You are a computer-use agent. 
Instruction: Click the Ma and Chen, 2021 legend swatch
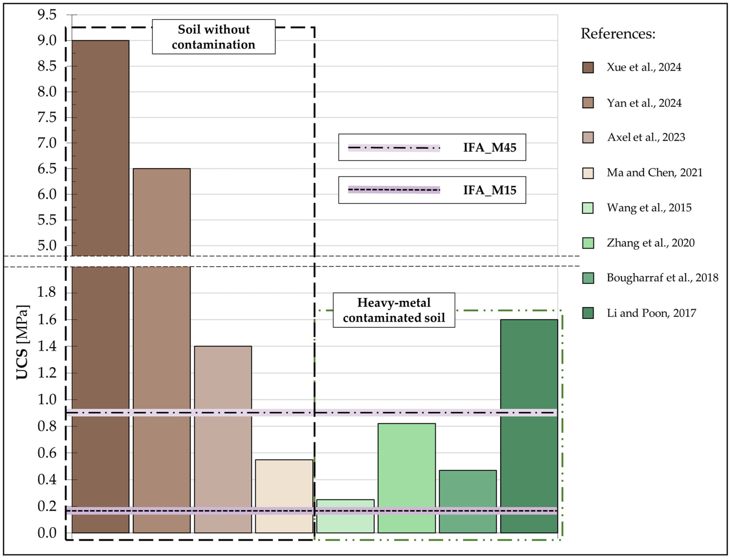click(588, 173)
